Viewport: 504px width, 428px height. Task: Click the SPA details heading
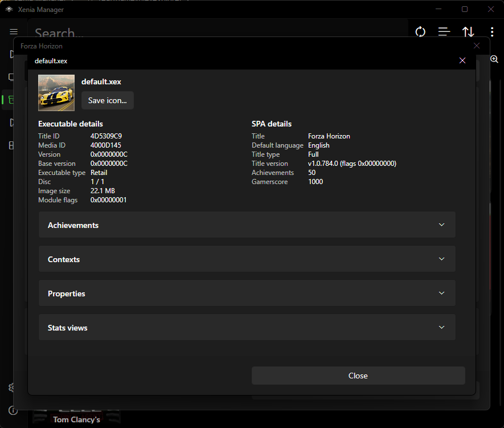click(272, 124)
